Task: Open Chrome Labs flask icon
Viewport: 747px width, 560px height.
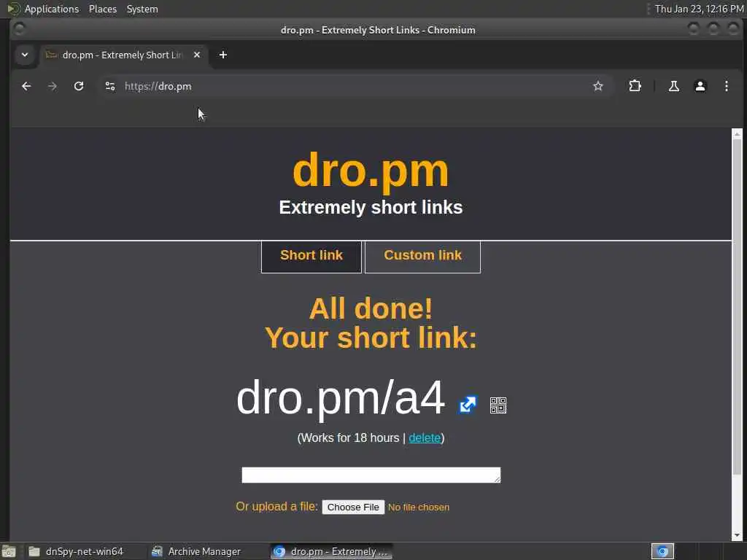Action: [x=673, y=86]
